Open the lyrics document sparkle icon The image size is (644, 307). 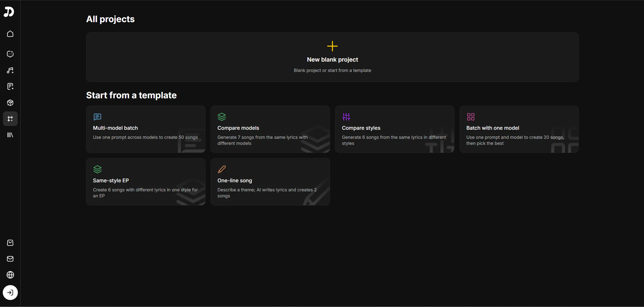coord(10,86)
